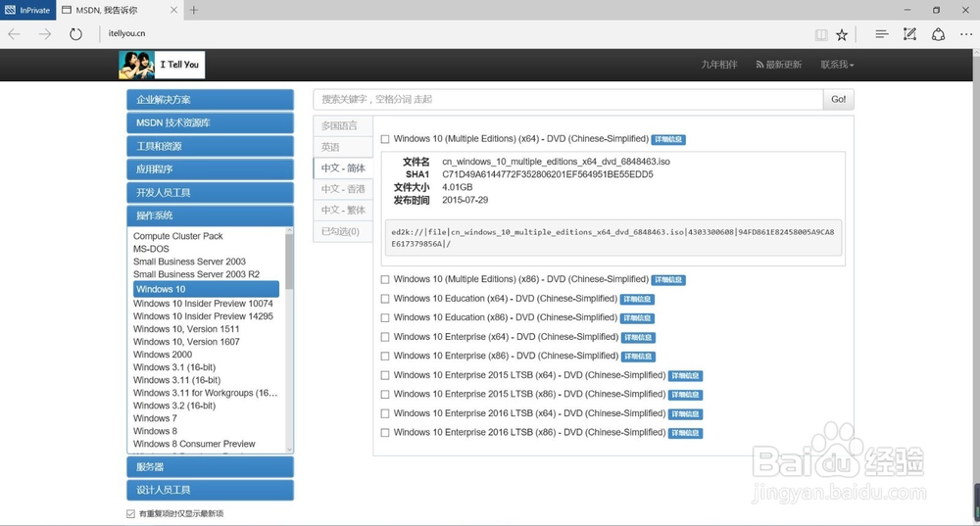
Task: Click the browser Forward arrow
Action: [x=45, y=33]
